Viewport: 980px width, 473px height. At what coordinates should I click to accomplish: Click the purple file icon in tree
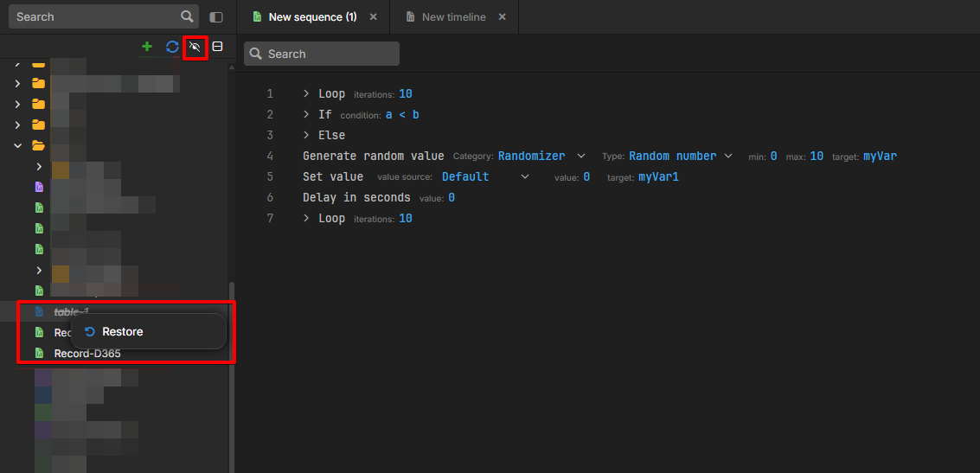click(x=39, y=187)
